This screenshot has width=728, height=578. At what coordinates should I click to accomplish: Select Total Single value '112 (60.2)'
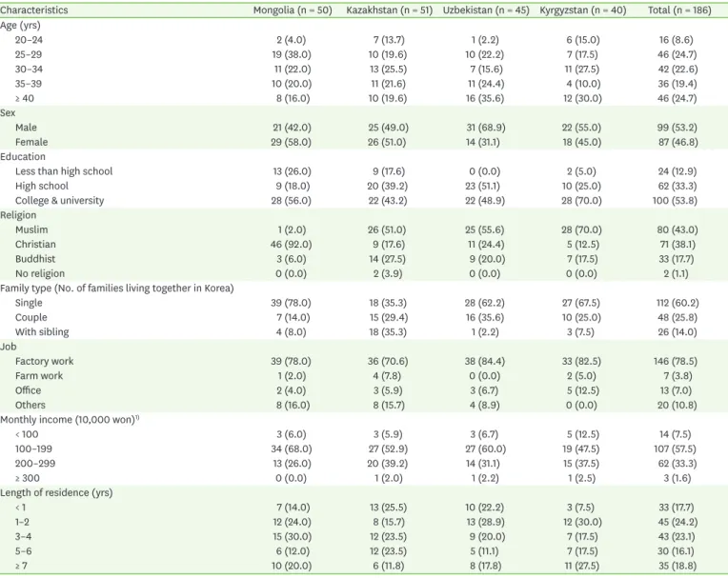(677, 303)
